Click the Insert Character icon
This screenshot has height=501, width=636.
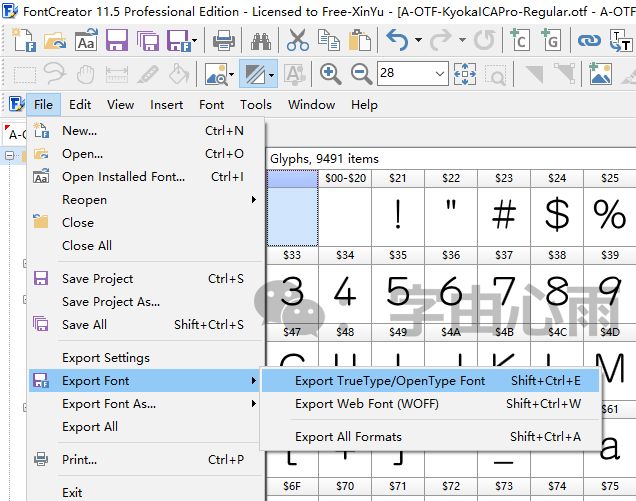click(520, 40)
